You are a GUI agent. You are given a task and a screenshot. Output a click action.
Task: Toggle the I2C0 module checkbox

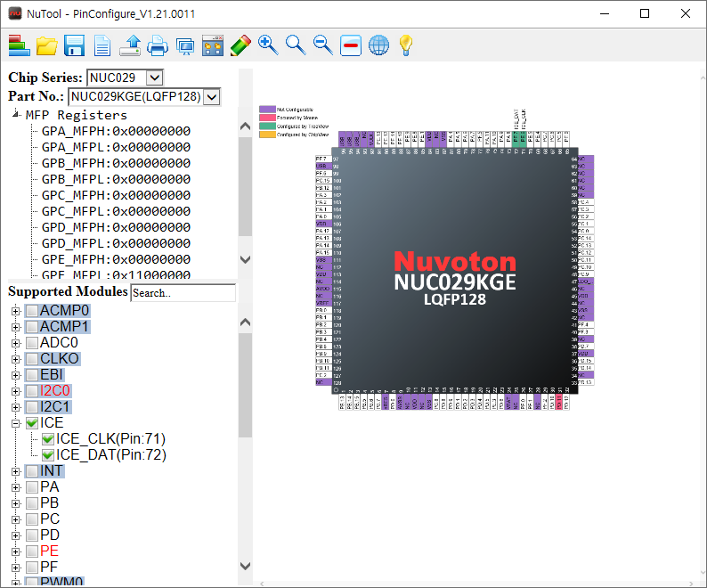pos(32,391)
